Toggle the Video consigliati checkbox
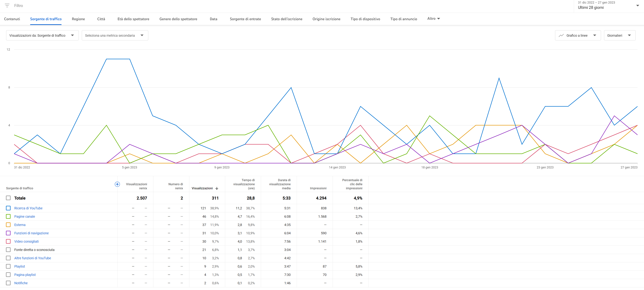644x290 pixels. pyautogui.click(x=8, y=241)
